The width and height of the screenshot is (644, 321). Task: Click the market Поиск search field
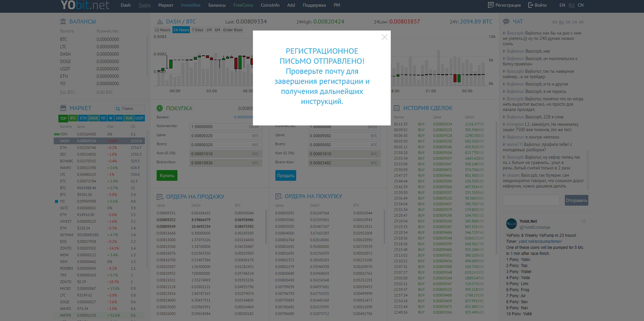(129, 108)
